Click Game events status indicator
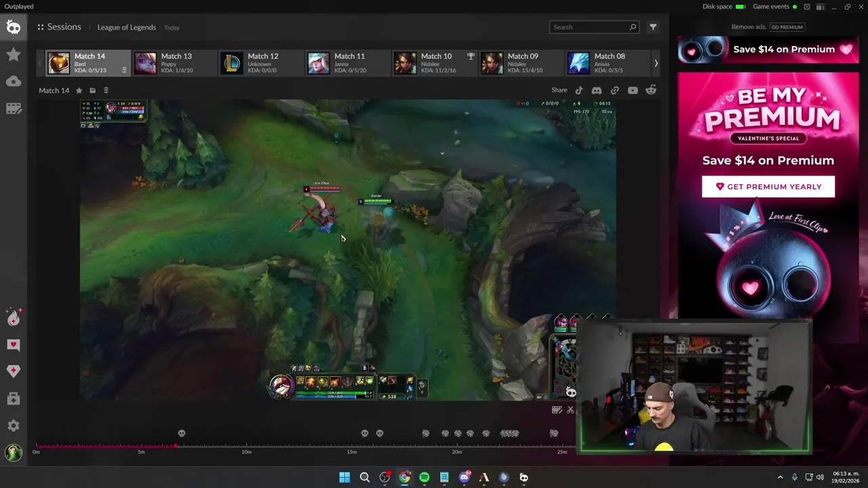The height and width of the screenshot is (488, 868). coord(774,7)
